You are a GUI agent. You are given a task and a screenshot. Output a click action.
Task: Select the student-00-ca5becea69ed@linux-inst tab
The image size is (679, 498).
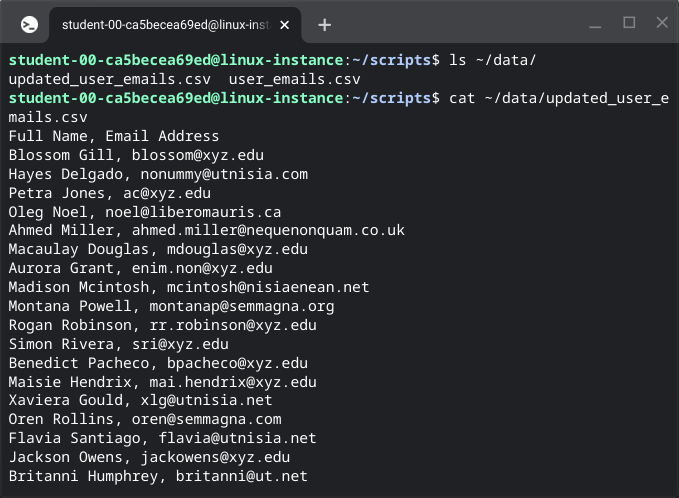coord(175,25)
